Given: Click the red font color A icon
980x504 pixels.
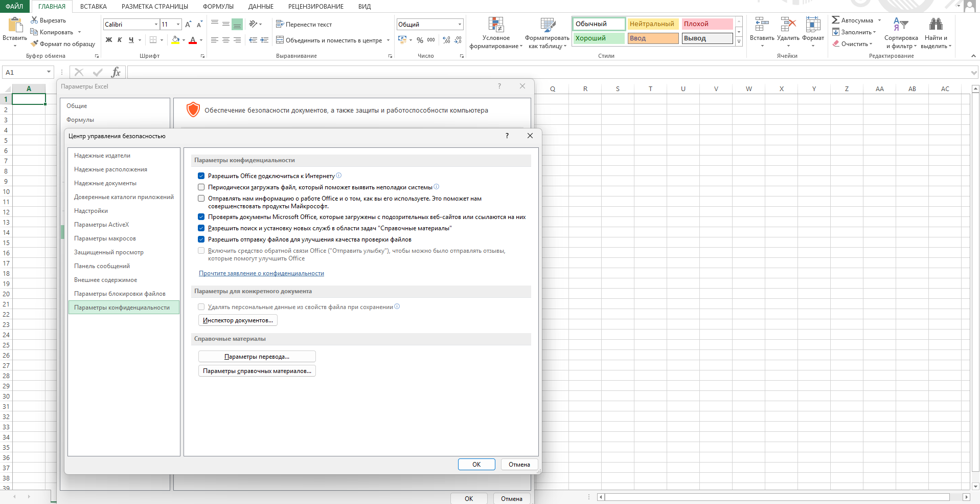Looking at the screenshot, I should click(193, 40).
